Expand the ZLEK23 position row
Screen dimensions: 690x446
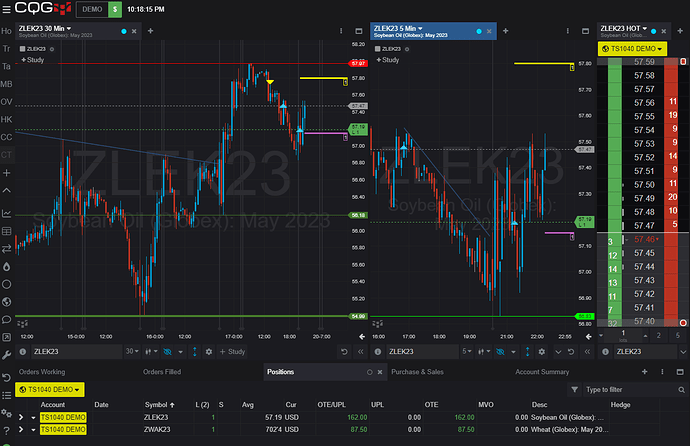click(20, 416)
